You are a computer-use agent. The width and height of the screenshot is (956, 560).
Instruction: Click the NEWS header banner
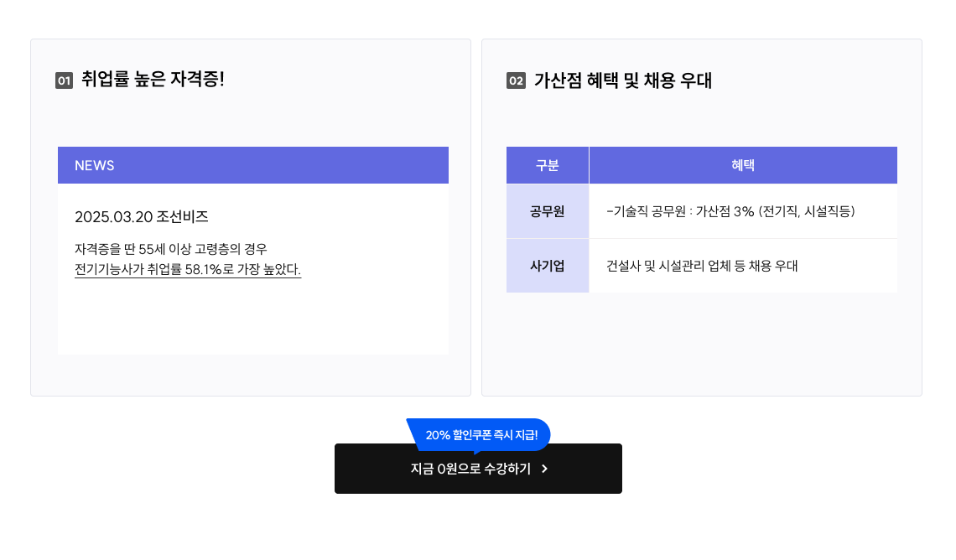[252, 165]
